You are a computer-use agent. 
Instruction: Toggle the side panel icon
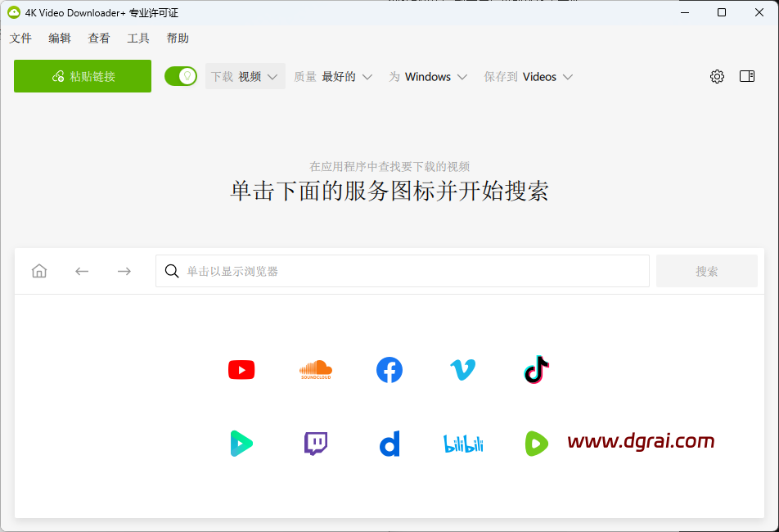tap(747, 76)
